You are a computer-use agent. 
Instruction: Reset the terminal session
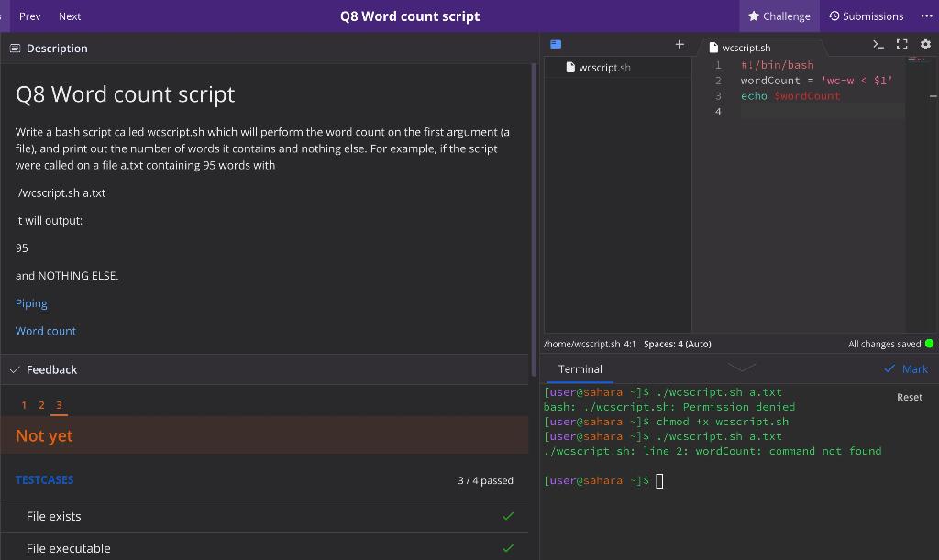click(x=909, y=397)
